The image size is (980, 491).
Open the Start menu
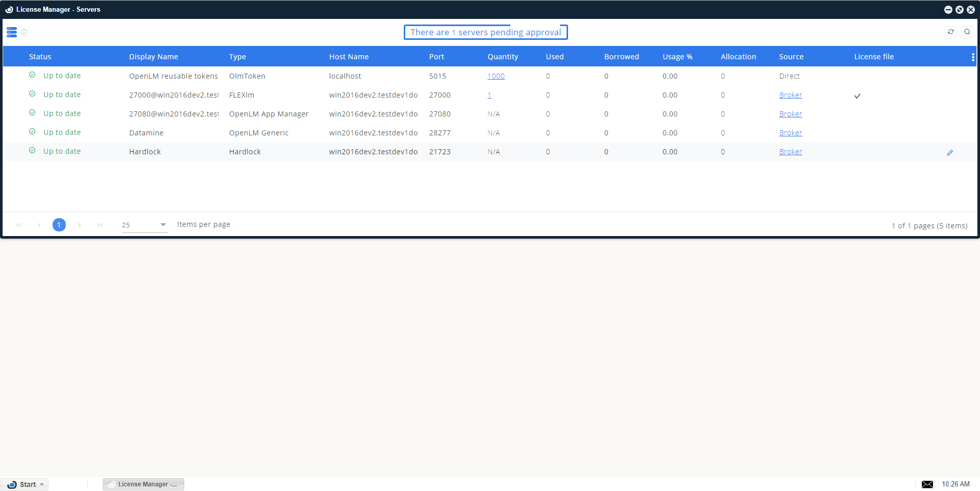point(24,484)
